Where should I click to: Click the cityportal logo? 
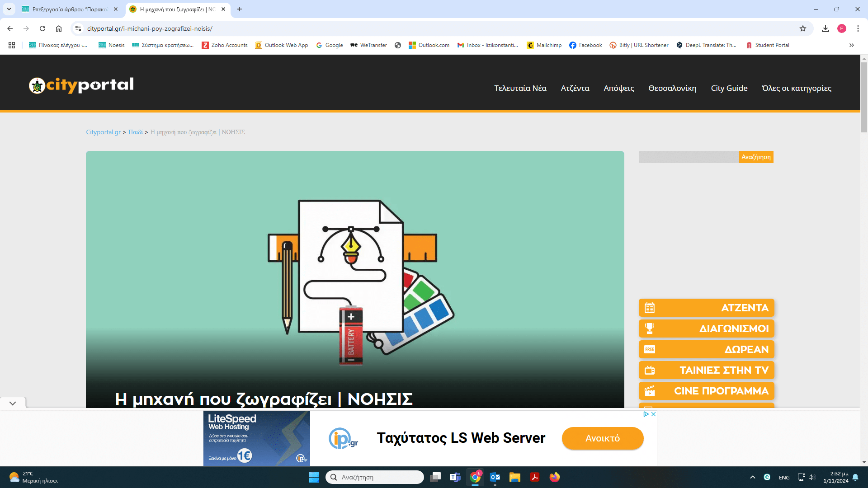coord(81,85)
